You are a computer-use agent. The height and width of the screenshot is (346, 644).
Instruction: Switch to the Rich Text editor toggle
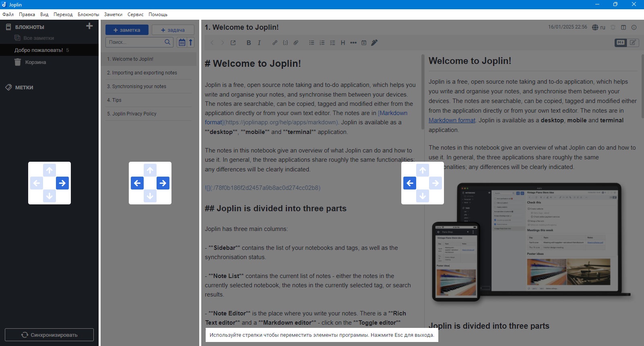coord(633,42)
